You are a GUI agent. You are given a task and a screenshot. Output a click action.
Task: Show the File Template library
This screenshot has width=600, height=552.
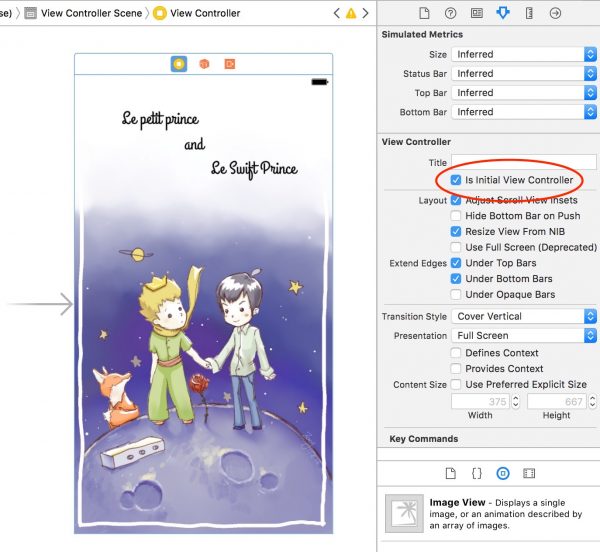tap(451, 473)
